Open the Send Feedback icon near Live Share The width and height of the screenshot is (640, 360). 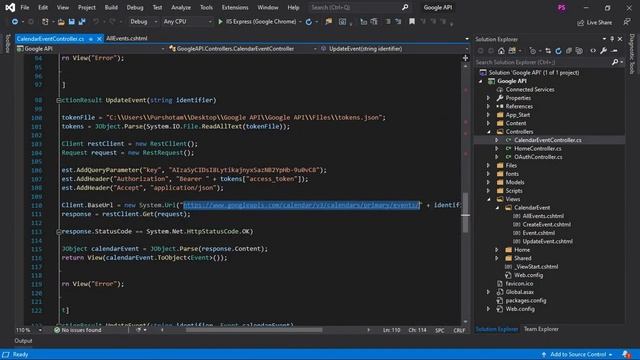(x=627, y=22)
